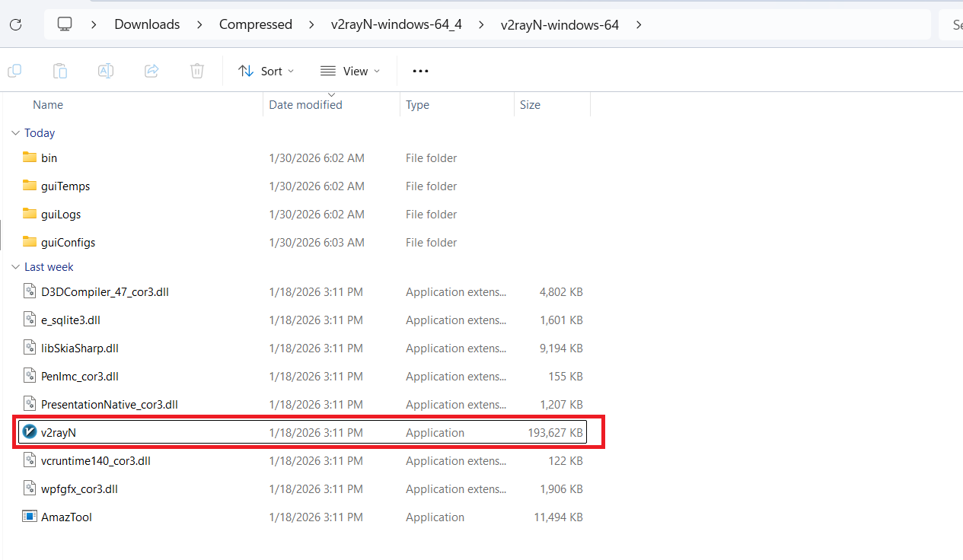Click the refresh icon in address bar

click(15, 24)
